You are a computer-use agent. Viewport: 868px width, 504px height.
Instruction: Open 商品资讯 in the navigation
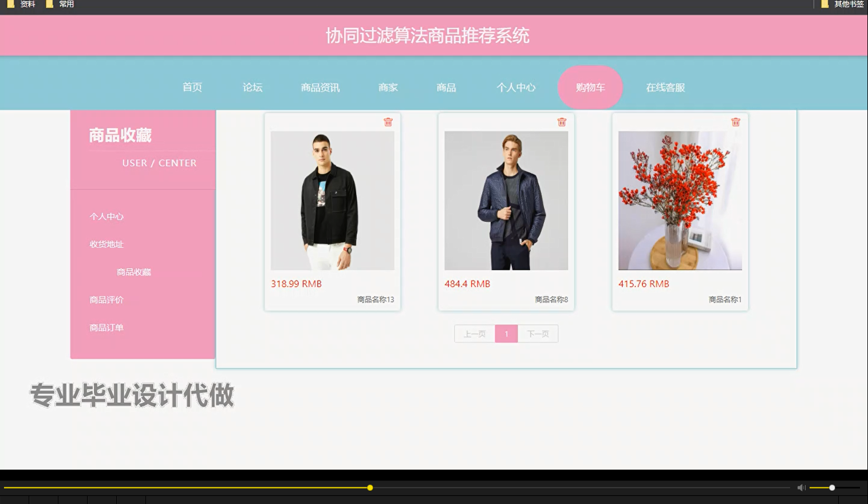tap(319, 87)
